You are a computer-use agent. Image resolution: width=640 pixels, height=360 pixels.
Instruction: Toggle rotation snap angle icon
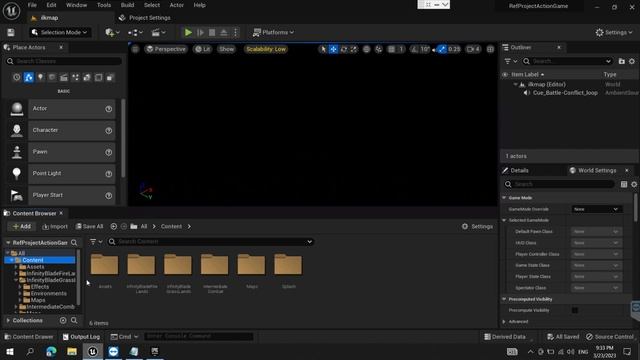[414, 49]
